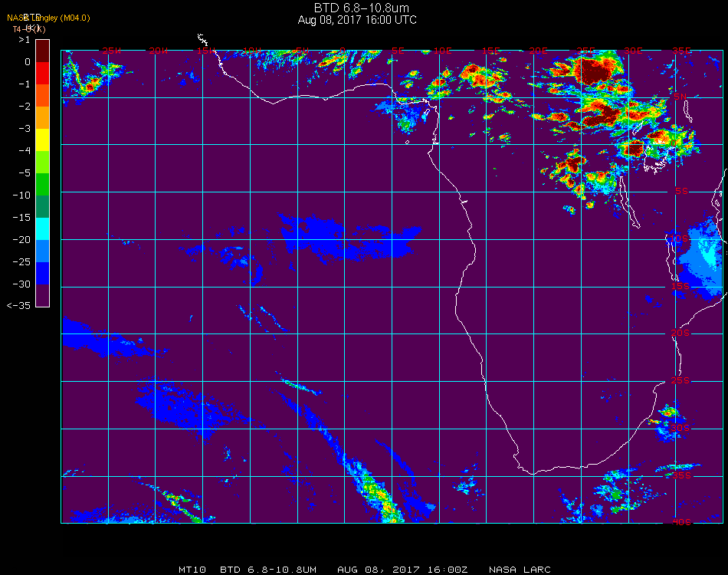Click the '15S' latitude label
Viewport: 728px width, 575px height.
click(680, 286)
